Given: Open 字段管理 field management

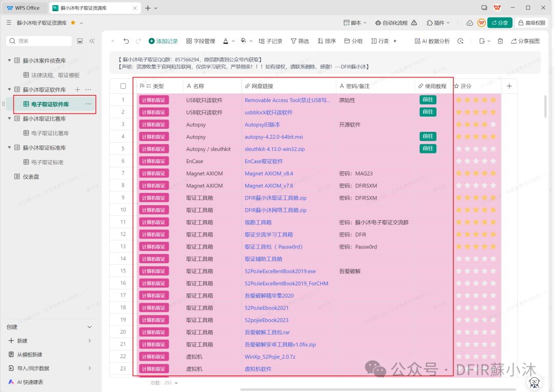Looking at the screenshot, I should click(x=201, y=41).
